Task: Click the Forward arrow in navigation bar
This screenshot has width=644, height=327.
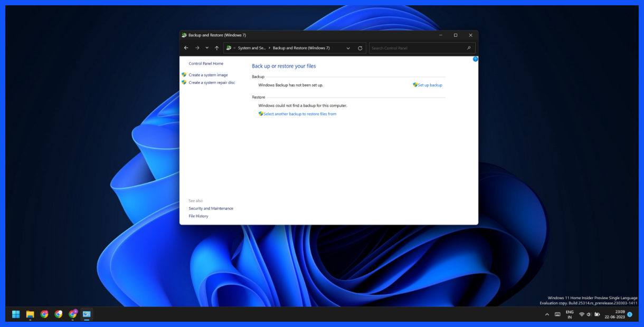Action: (197, 48)
